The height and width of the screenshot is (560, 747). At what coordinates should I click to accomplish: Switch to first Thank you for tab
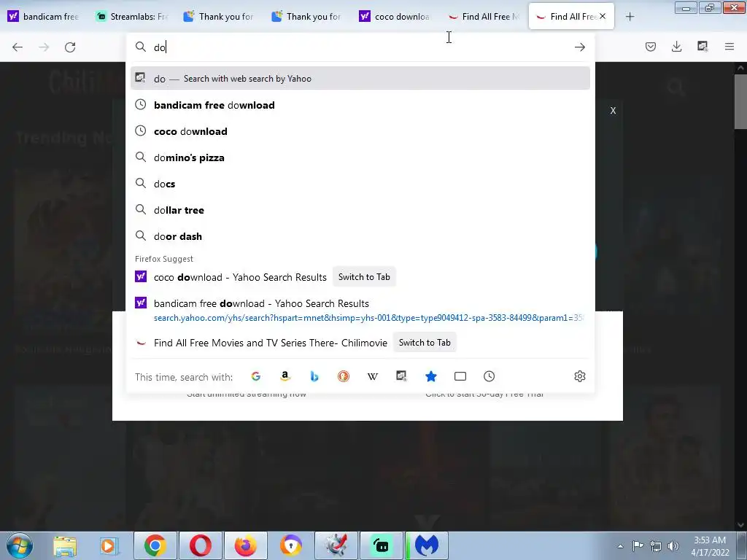[219, 17]
